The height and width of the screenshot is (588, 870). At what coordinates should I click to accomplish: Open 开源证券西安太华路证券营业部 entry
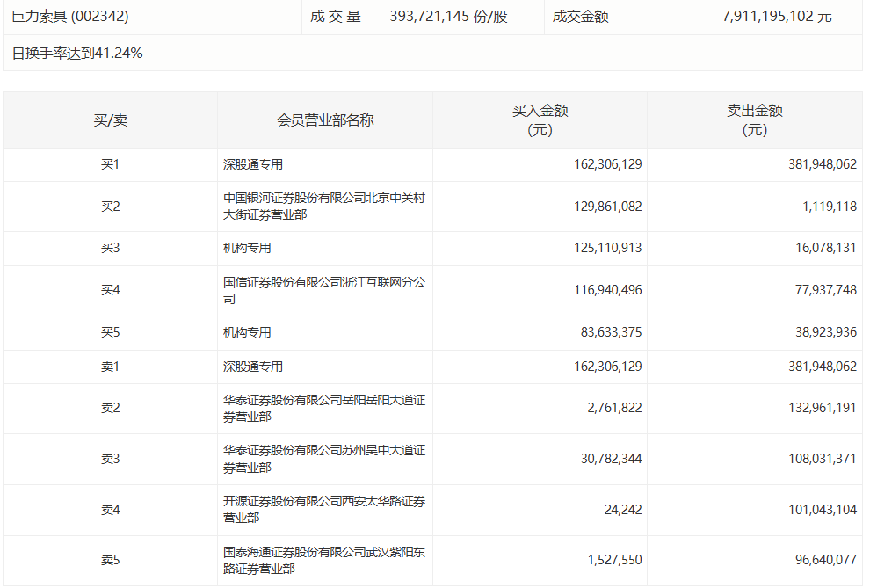(324, 510)
